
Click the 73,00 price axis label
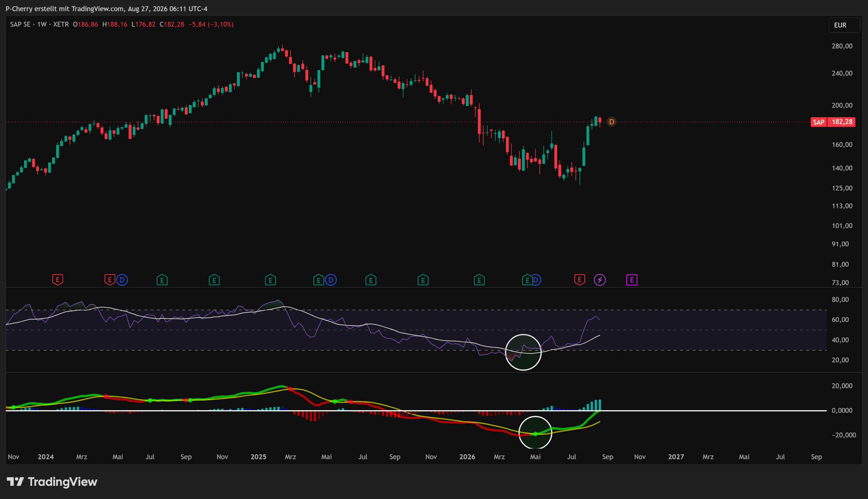[x=840, y=283]
